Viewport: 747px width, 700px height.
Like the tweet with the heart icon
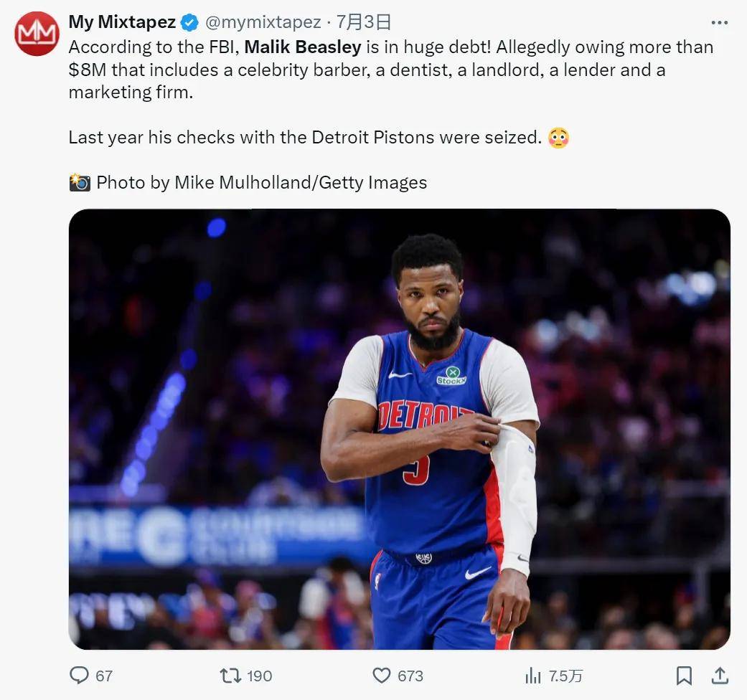point(382,675)
